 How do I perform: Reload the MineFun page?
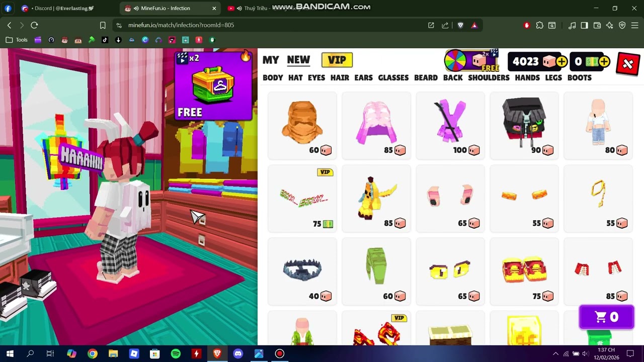(34, 25)
